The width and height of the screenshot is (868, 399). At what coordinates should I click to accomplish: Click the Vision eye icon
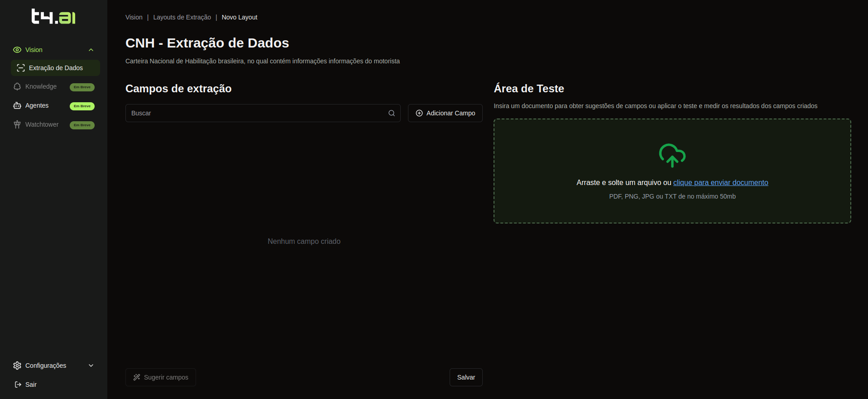[17, 50]
